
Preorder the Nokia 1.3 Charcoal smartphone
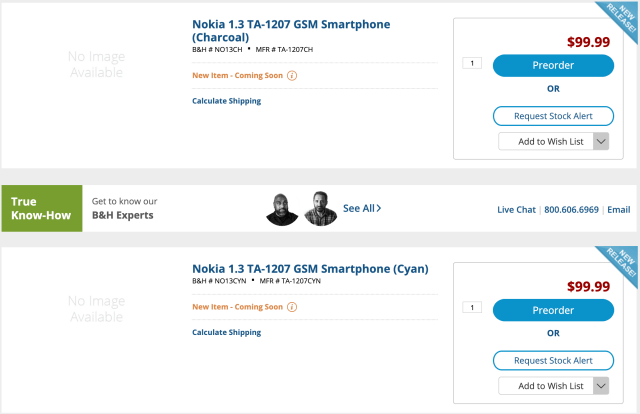pyautogui.click(x=553, y=65)
